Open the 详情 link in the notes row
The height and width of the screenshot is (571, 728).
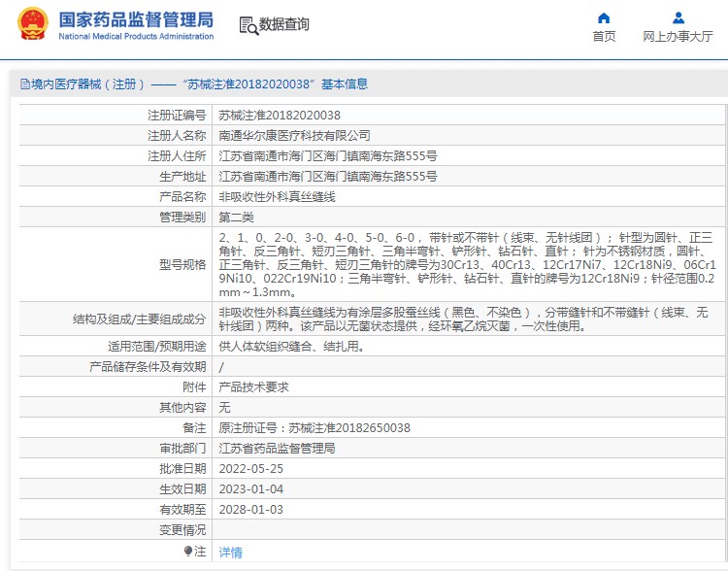(x=230, y=552)
